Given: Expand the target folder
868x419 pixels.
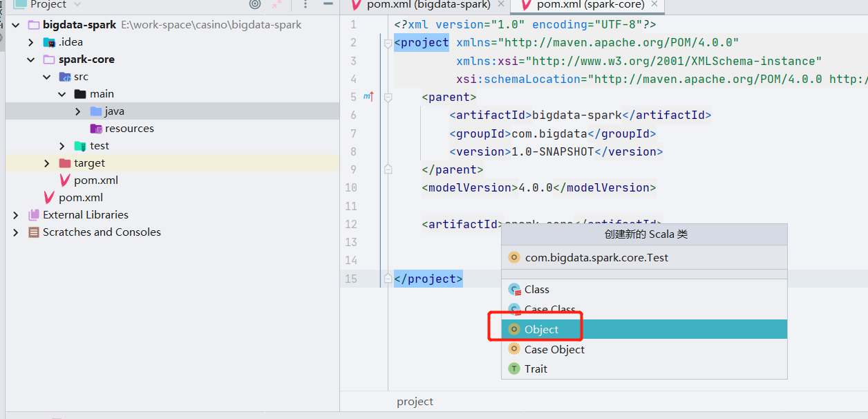Looking at the screenshot, I should (47, 163).
